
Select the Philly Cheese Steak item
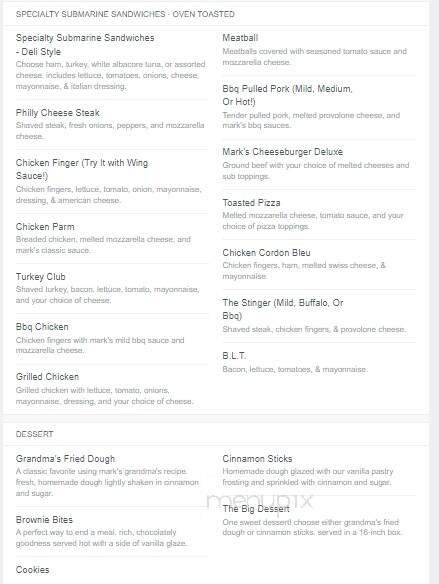point(58,113)
